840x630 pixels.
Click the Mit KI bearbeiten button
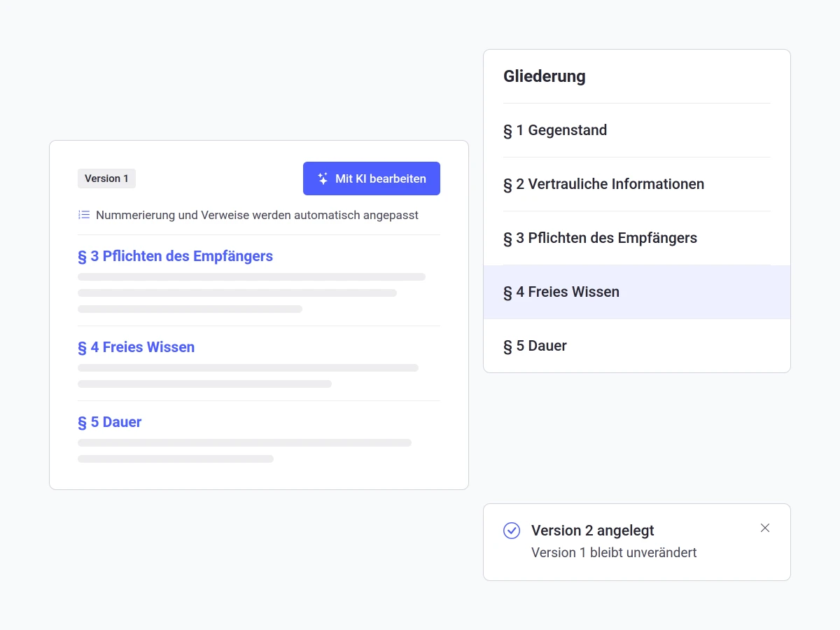[x=372, y=178]
